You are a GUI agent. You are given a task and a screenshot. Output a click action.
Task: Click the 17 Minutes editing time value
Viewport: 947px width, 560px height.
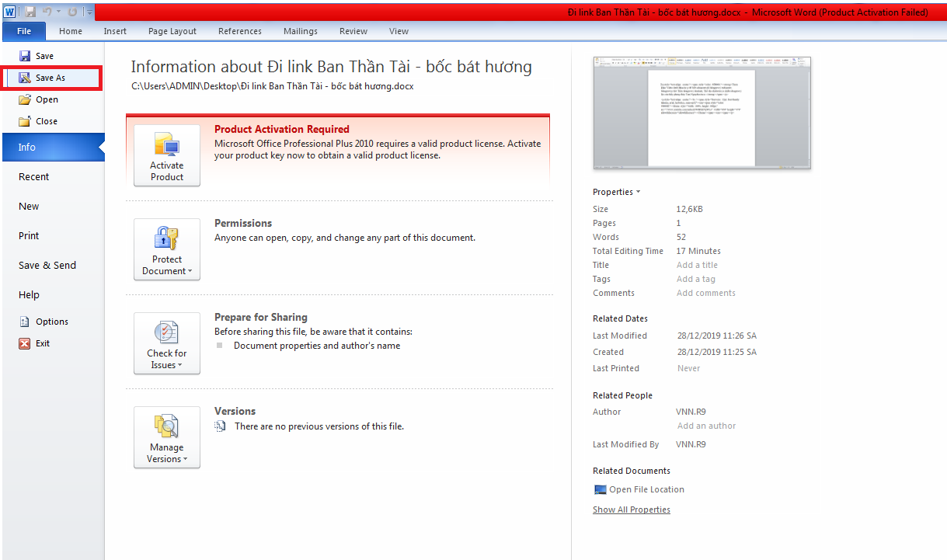click(x=698, y=251)
